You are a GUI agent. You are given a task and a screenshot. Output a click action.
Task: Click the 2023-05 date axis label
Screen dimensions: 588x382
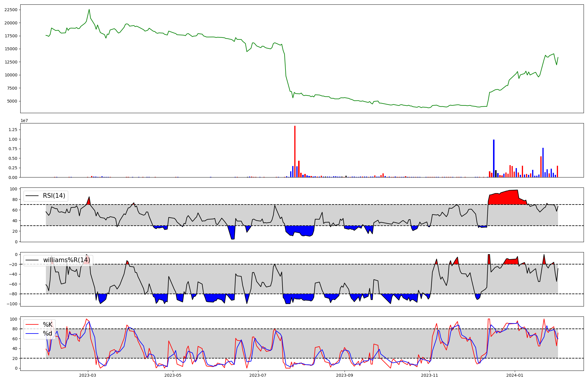[x=173, y=375]
